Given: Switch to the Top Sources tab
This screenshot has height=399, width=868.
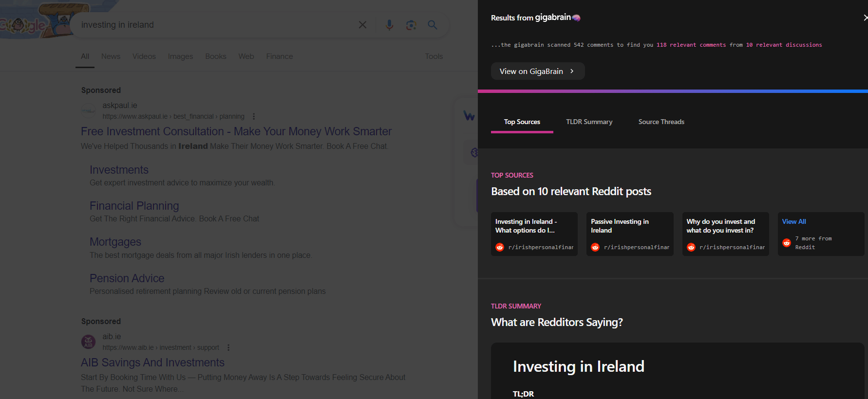Looking at the screenshot, I should (x=522, y=122).
